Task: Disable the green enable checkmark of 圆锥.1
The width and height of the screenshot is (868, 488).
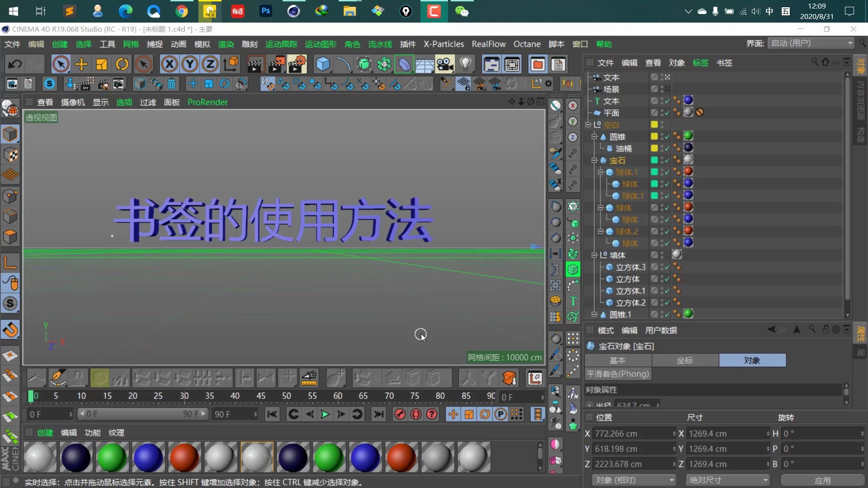Action: click(x=667, y=314)
